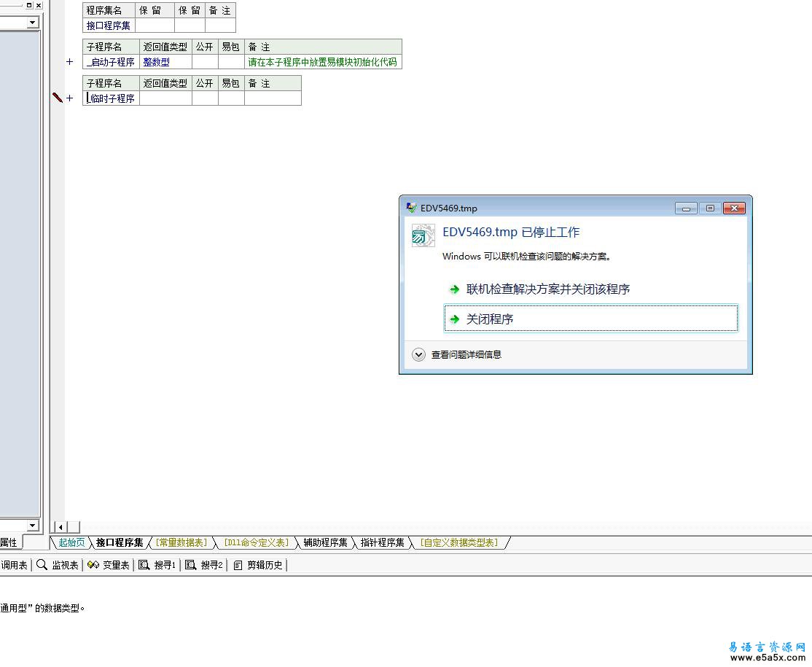Viewport: 812px width, 667px height.
Task: Select the 接口程序集 name cell
Action: point(109,26)
